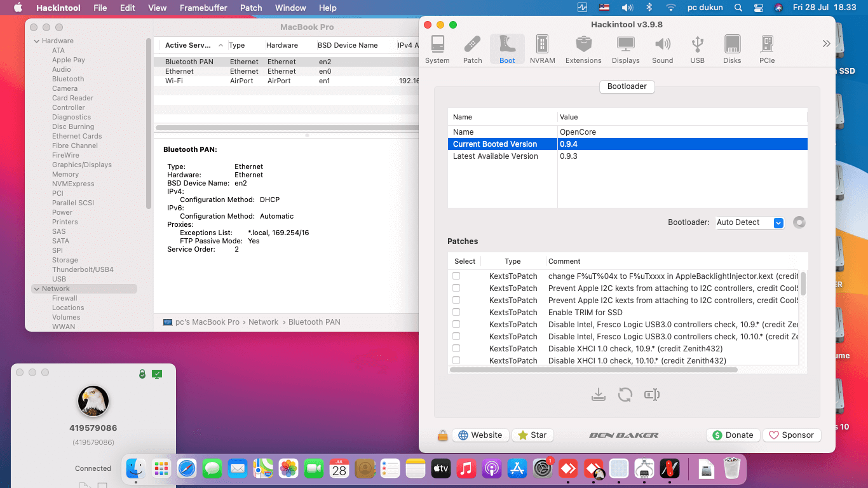Enable 'Disable XHCI 1.0 check, 10.10.*' patch
The width and height of the screenshot is (868, 488).
(456, 360)
